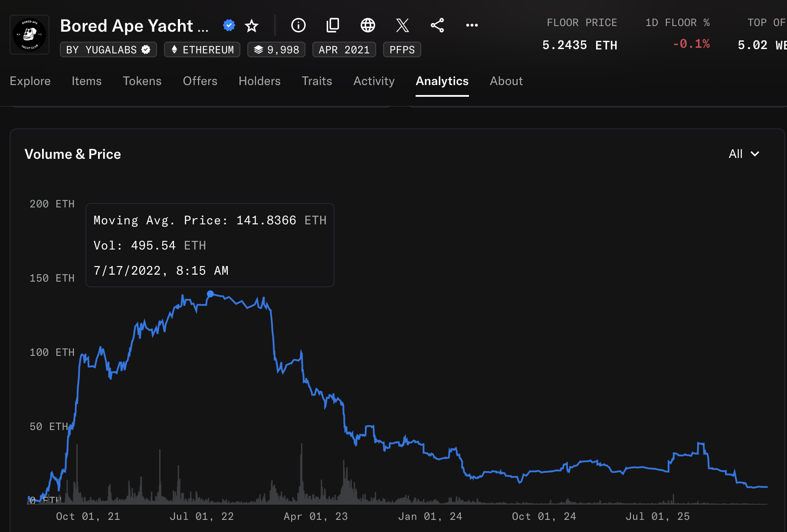Click the 1D FLOOR % label
Viewport: 787px width, 532px height.
coord(678,23)
